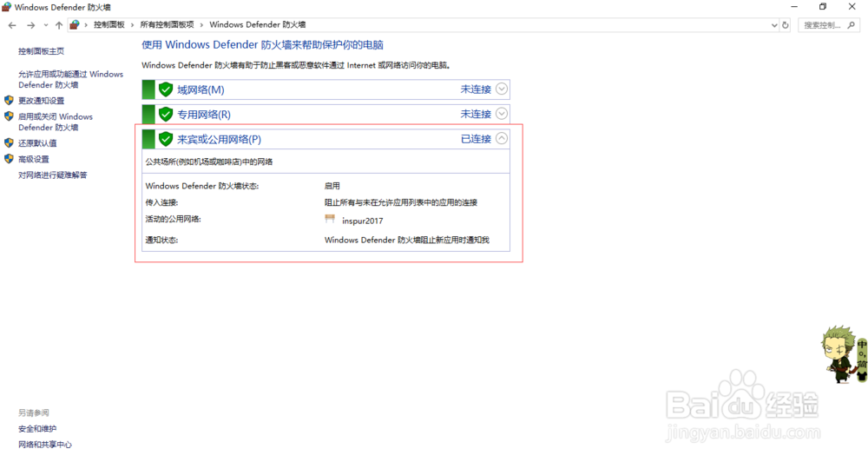This screenshot has width=868, height=462.
Task: Click 还原默认值 link
Action: pyautogui.click(x=37, y=143)
